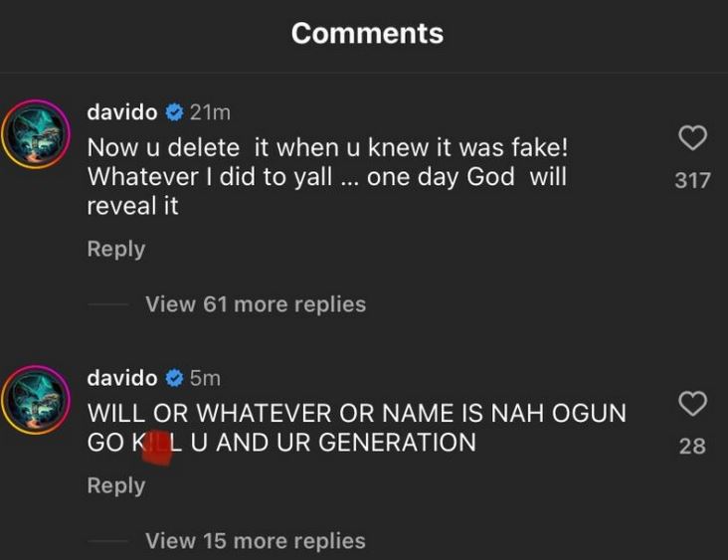Image resolution: width=728 pixels, height=560 pixels.
Task: Open davido username on the 5m comment
Action: pos(122,378)
